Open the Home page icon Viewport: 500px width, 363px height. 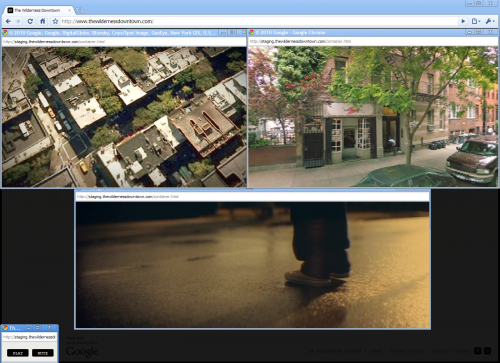point(43,21)
